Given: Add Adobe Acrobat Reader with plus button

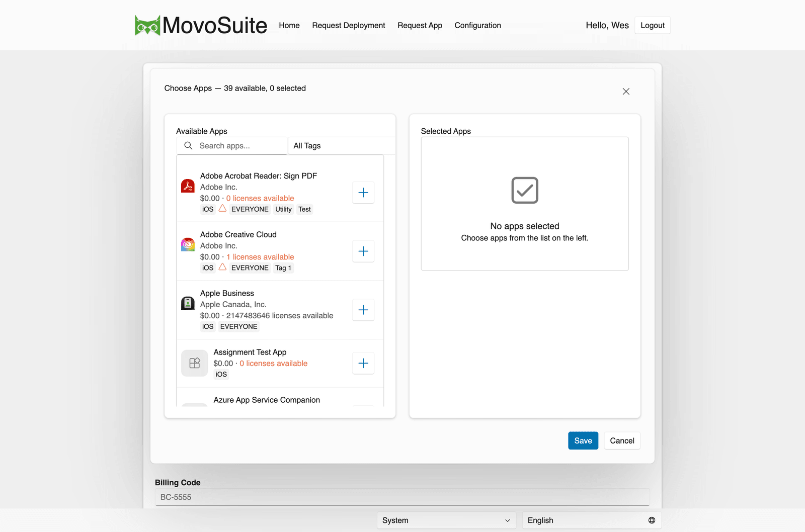Looking at the screenshot, I should click(x=363, y=193).
